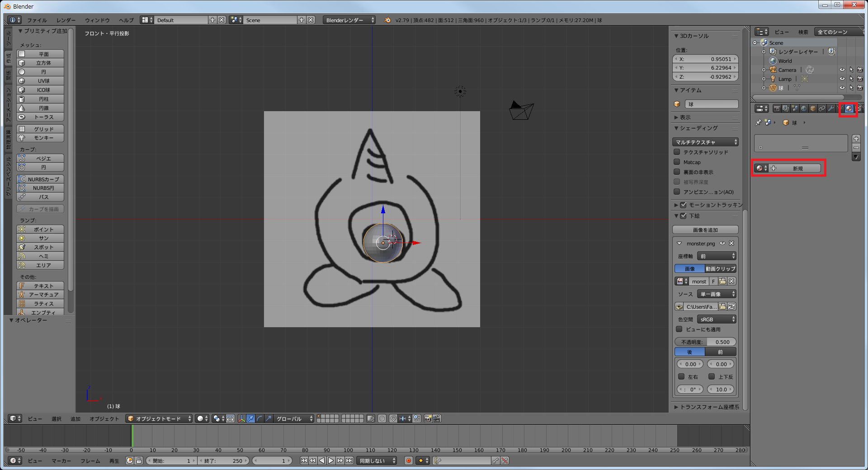The image size is (868, 470).
Task: Open the Render properties tab camera icon
Action: point(777,108)
